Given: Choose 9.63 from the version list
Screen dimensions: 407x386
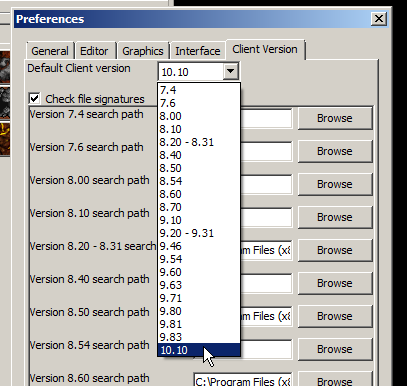Looking at the screenshot, I should coord(199,285).
